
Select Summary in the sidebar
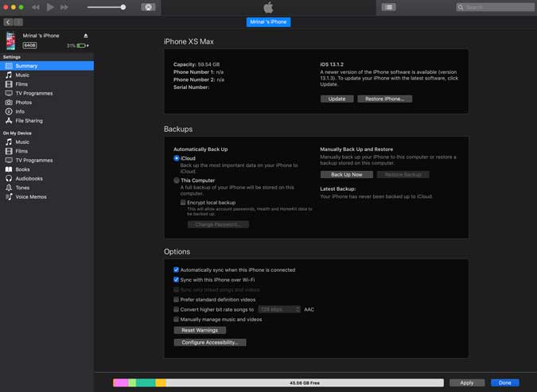click(x=26, y=66)
